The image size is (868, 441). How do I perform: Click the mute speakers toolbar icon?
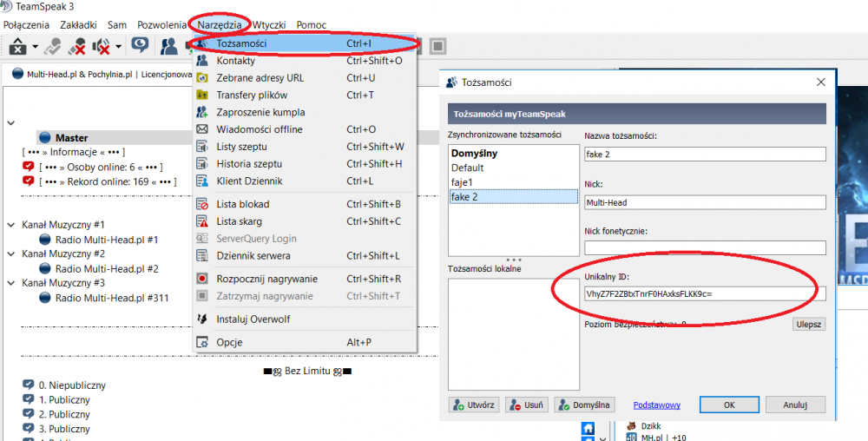tap(101, 47)
